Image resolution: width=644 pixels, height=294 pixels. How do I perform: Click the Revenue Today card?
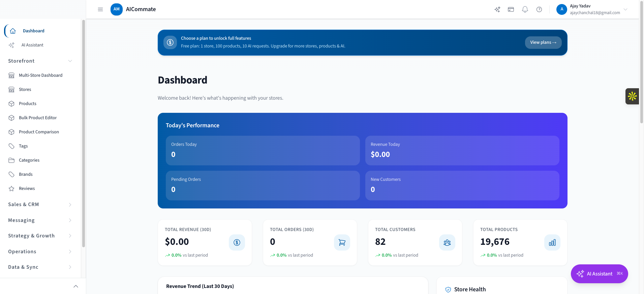coord(462,151)
